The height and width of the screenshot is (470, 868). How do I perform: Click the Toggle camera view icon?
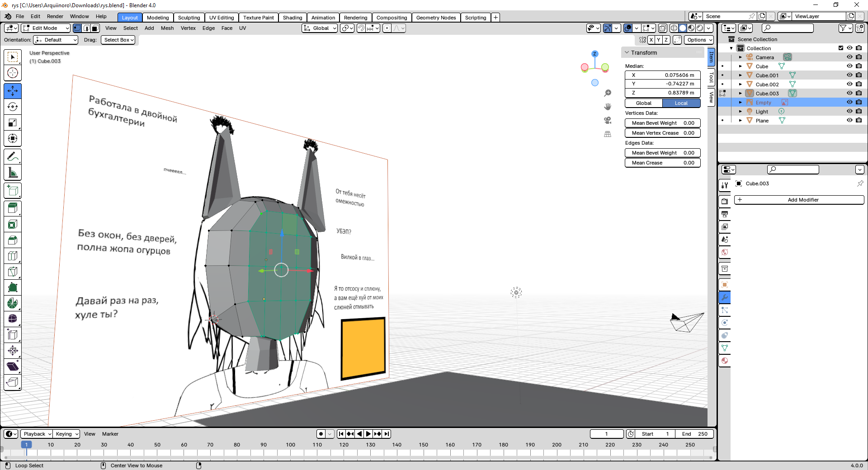coord(608,120)
